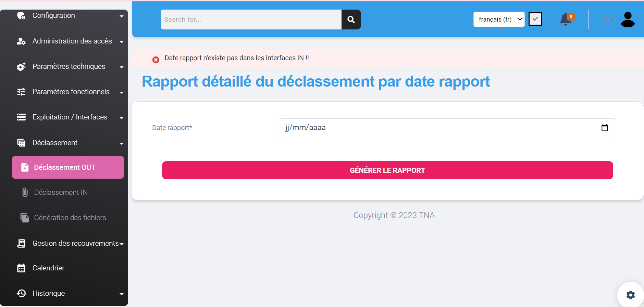Viewport: 644px width, 307px height.
Task: Expand the Configuration menu arrow
Action: [x=122, y=16]
